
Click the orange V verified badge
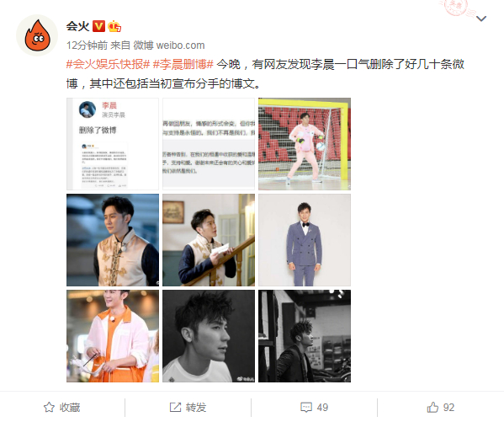pos(98,26)
